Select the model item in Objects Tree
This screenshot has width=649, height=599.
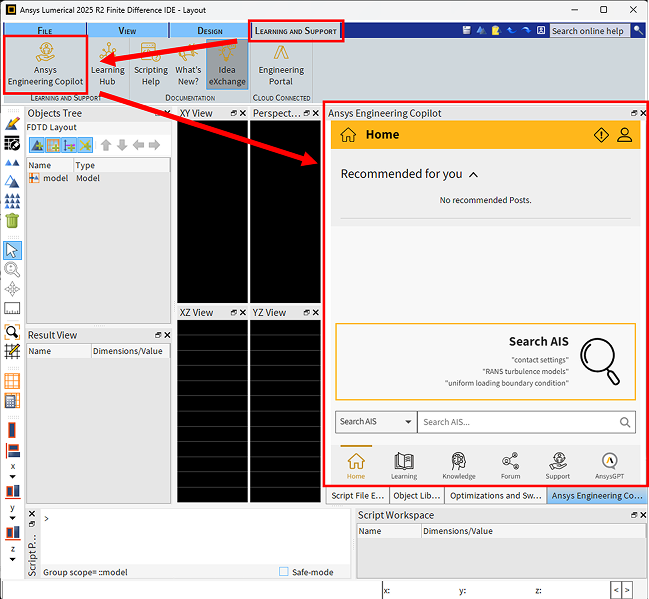point(55,178)
